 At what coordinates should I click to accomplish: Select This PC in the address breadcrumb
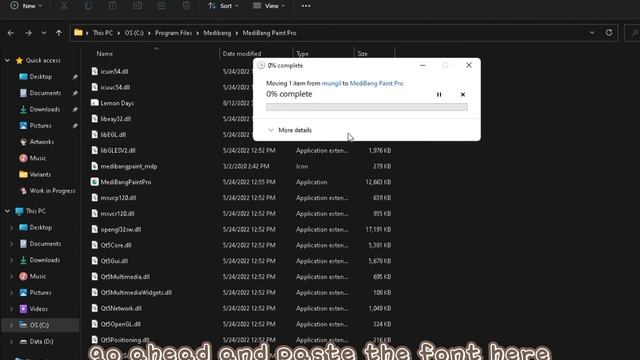click(102, 33)
